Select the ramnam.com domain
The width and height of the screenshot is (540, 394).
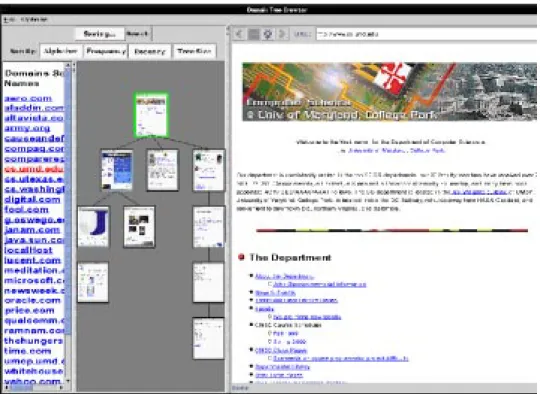pyautogui.click(x=34, y=331)
